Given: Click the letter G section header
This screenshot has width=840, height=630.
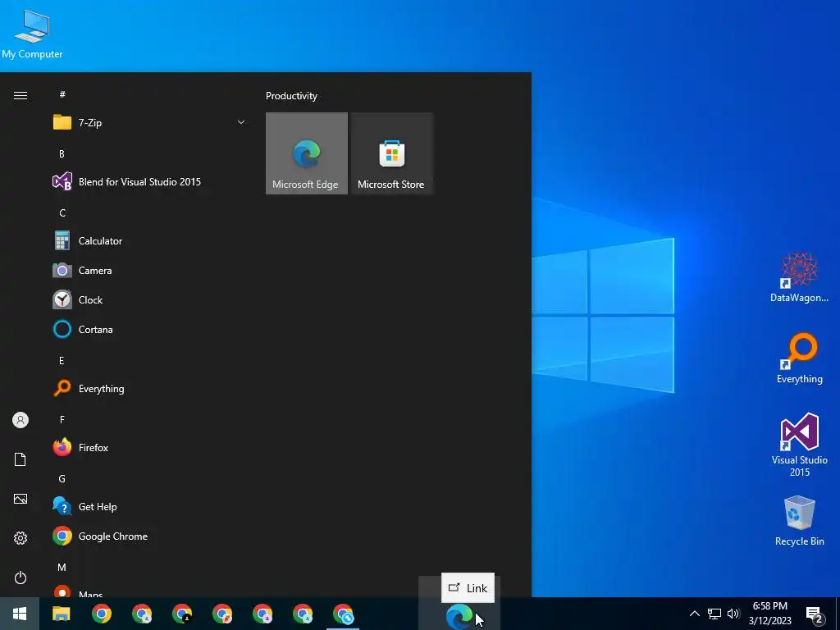Looking at the screenshot, I should pos(62,479).
